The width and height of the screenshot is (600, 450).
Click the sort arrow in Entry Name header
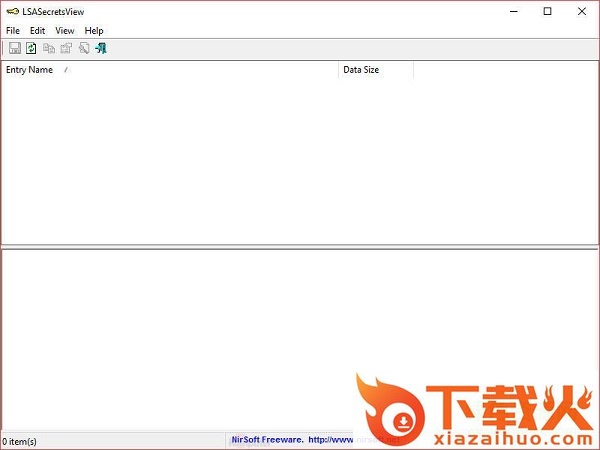coord(66,70)
